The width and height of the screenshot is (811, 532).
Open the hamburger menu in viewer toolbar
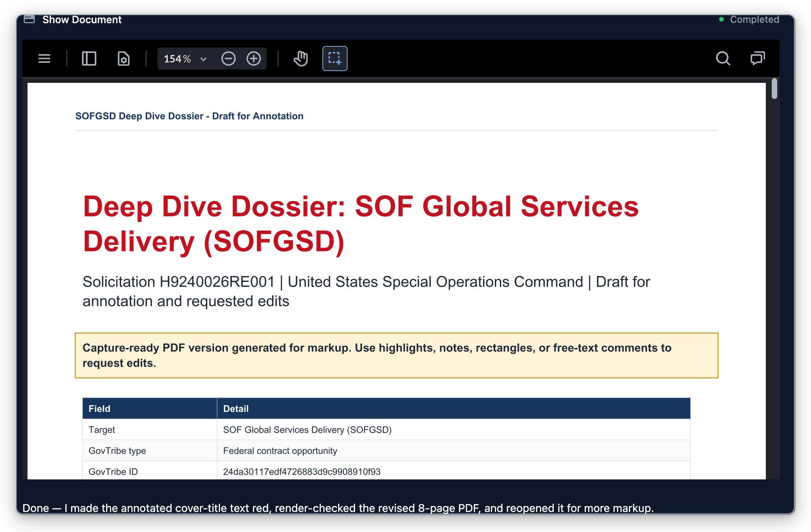tap(44, 59)
